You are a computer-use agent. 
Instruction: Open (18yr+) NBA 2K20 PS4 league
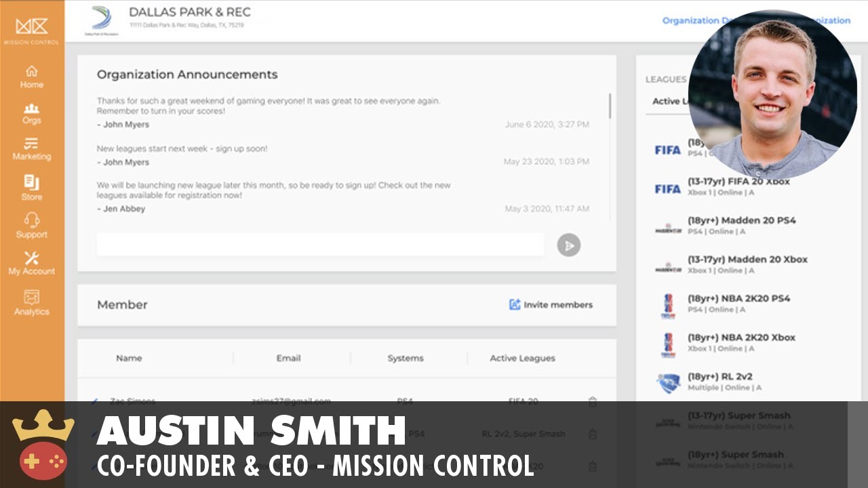[x=738, y=304]
